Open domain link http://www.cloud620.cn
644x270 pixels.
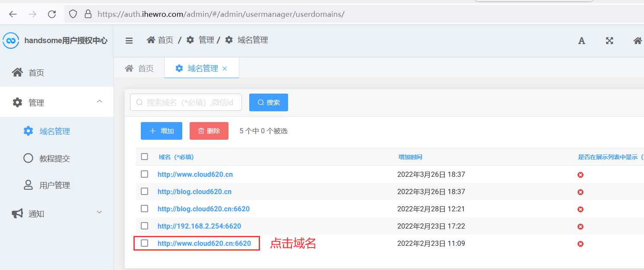pyautogui.click(x=195, y=174)
